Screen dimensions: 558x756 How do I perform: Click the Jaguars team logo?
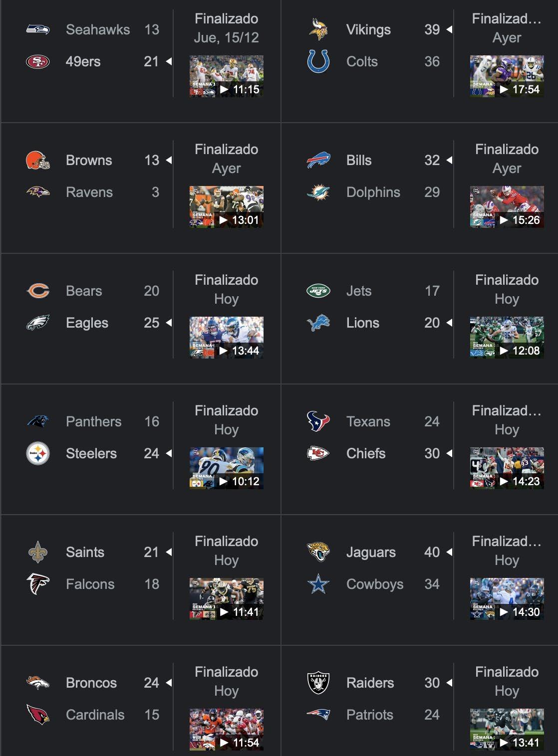[318, 552]
